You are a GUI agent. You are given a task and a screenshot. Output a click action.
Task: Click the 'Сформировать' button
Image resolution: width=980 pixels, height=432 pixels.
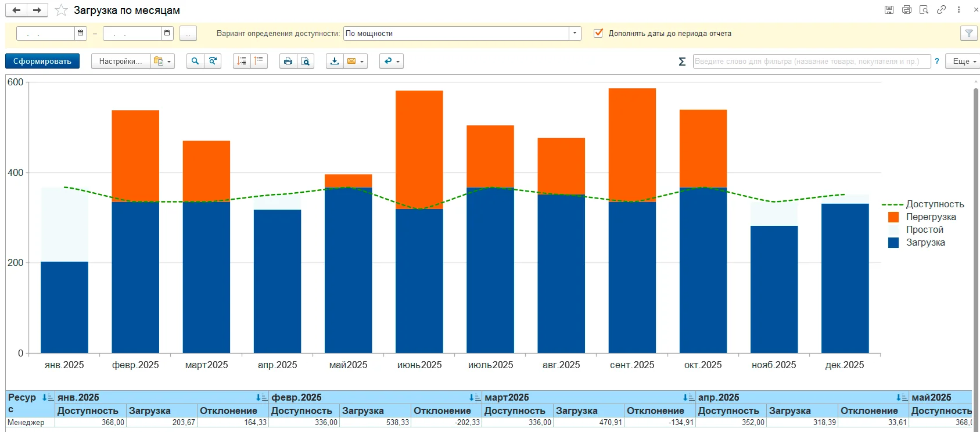pyautogui.click(x=42, y=61)
